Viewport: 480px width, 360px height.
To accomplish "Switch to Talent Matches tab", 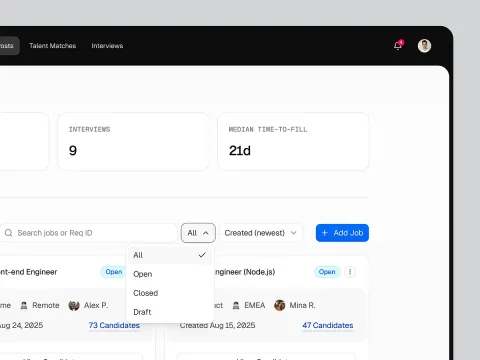I will (x=53, y=46).
